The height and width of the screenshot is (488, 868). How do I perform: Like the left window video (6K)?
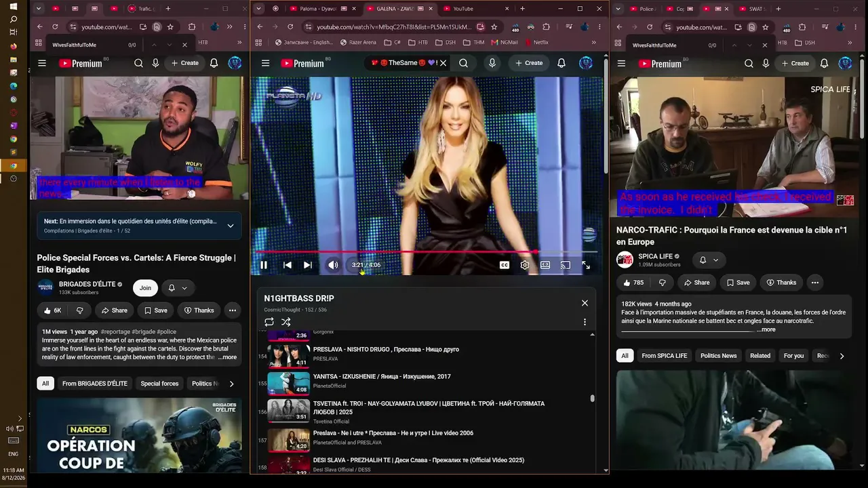pos(53,310)
